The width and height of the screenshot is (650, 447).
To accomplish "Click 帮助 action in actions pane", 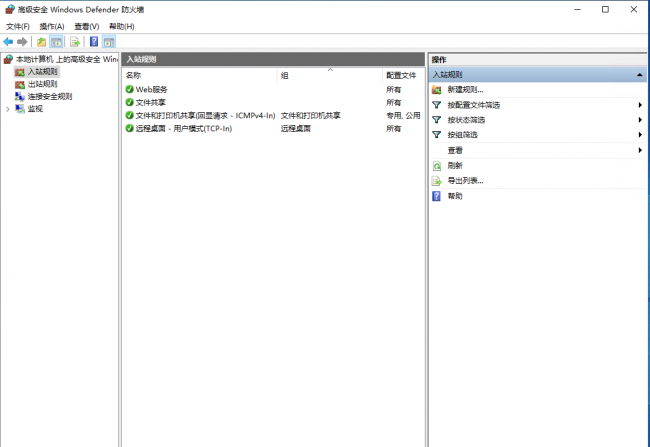I will click(455, 196).
